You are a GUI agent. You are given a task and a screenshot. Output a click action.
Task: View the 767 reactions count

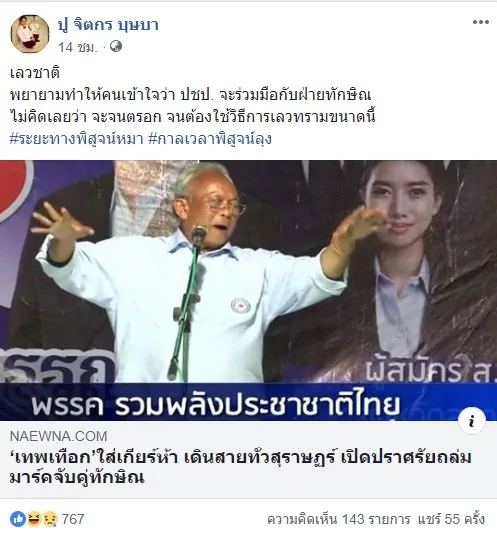pyautogui.click(x=73, y=519)
